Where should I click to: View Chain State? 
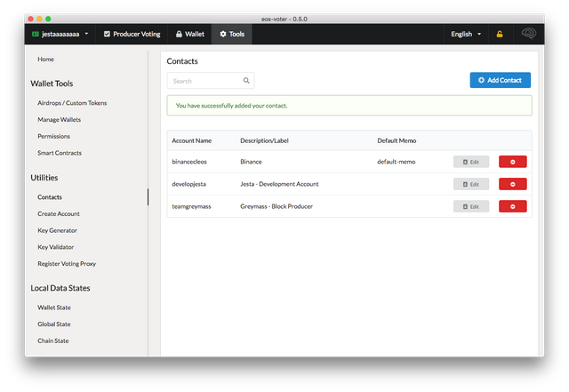point(53,340)
